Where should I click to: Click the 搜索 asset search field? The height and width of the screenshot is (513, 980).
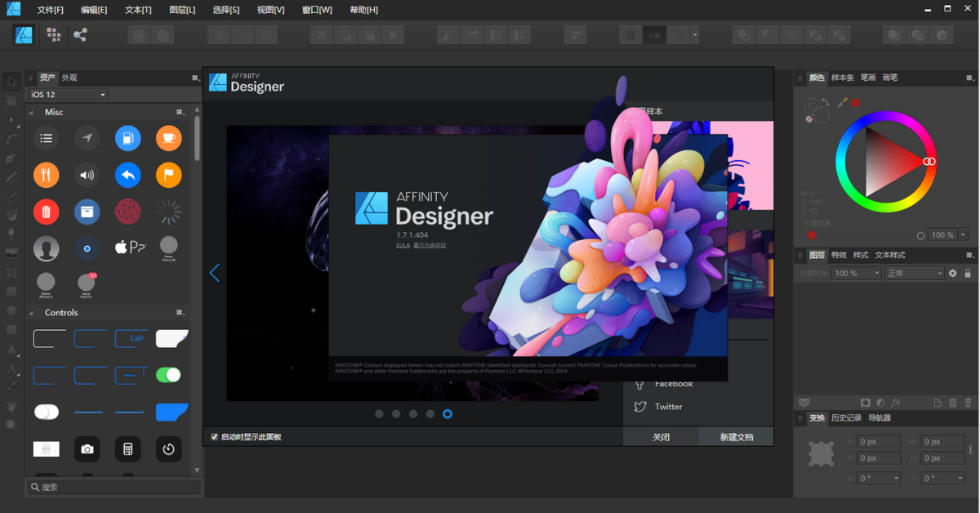(x=114, y=487)
